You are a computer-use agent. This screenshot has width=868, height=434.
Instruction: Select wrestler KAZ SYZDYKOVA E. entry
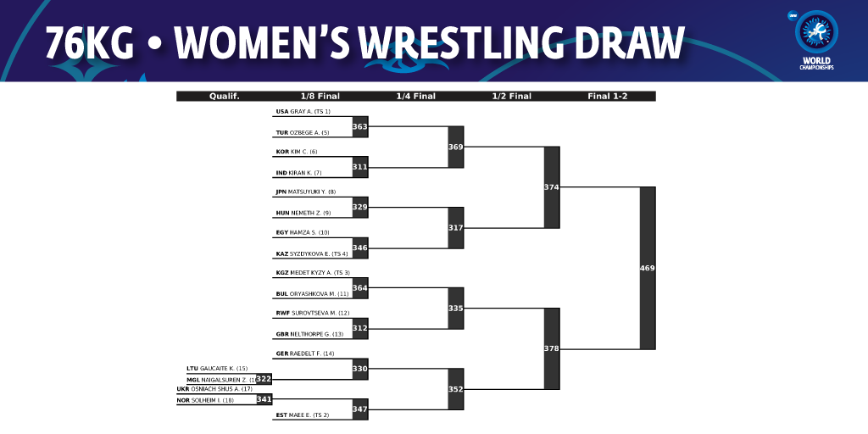[x=312, y=254]
